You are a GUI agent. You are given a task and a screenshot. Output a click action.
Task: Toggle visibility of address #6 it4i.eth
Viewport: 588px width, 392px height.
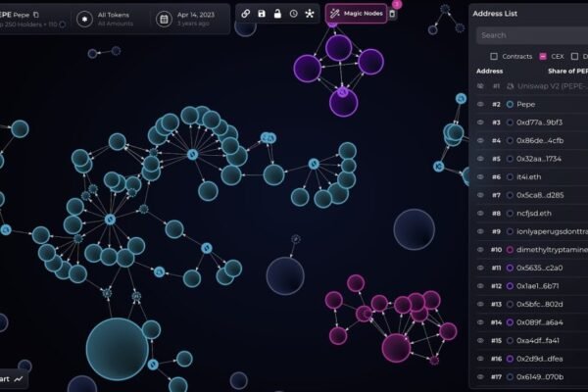click(x=480, y=176)
